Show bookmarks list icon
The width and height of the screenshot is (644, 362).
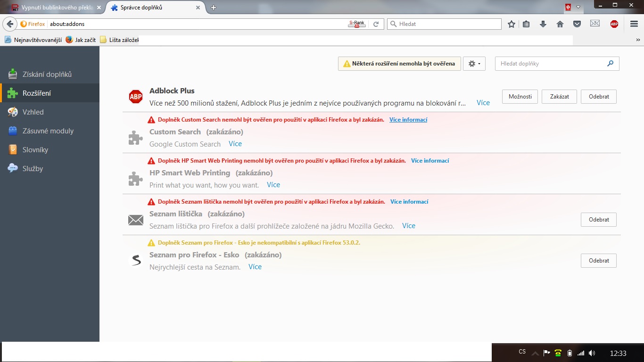pos(526,24)
